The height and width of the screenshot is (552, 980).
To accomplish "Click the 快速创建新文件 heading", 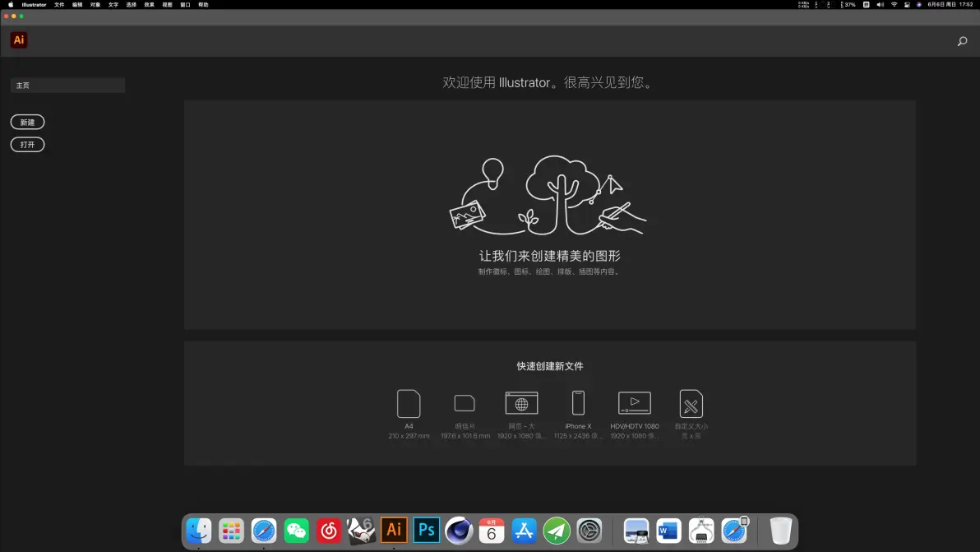I will [550, 366].
